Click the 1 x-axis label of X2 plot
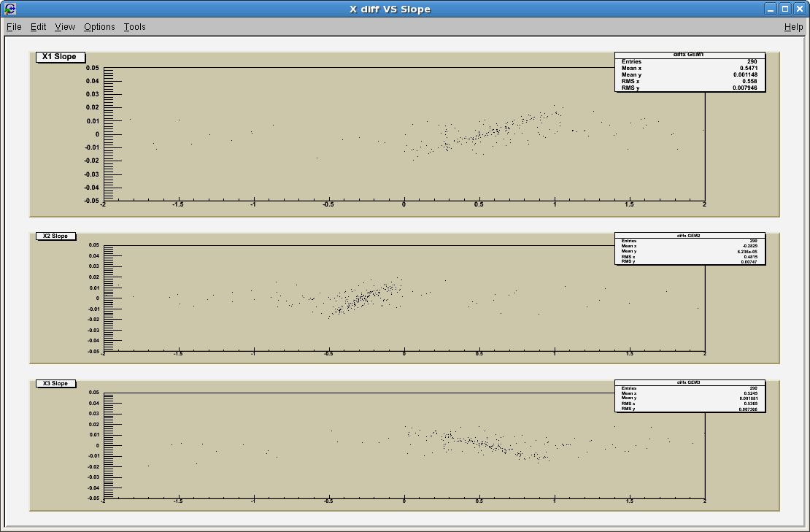810x532 pixels. tap(555, 355)
